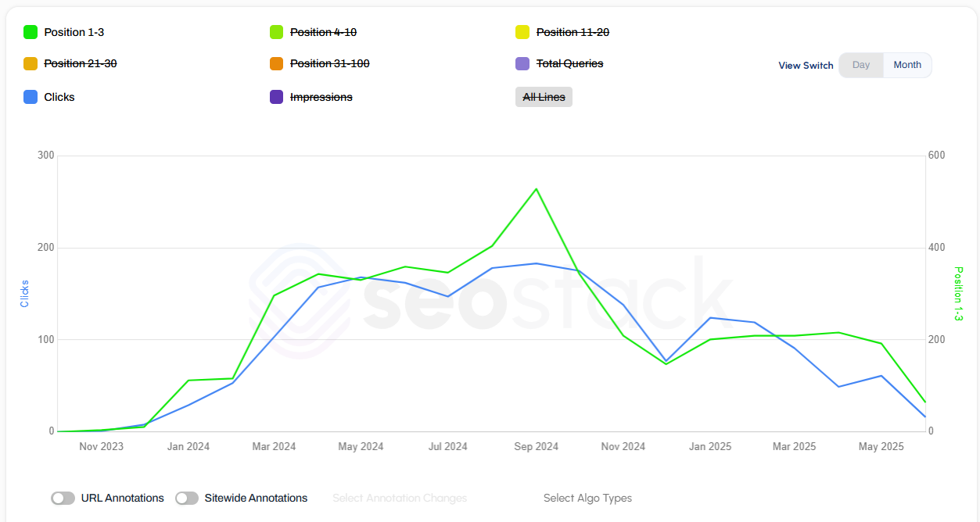Image resolution: width=980 pixels, height=522 pixels.
Task: Click the All Lines button
Action: [x=543, y=96]
